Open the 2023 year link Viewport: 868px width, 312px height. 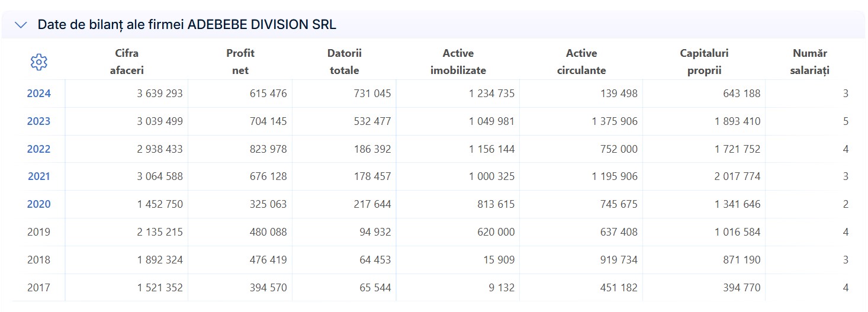[x=39, y=121]
